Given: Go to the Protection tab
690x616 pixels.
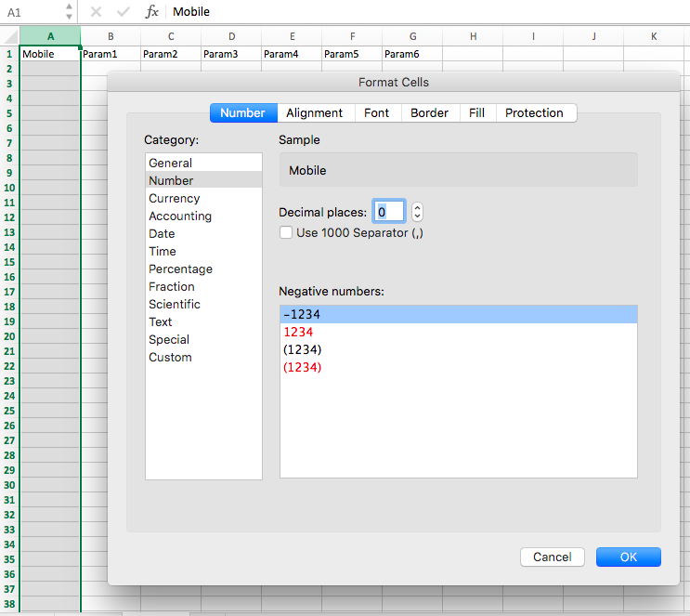Looking at the screenshot, I should (534, 112).
